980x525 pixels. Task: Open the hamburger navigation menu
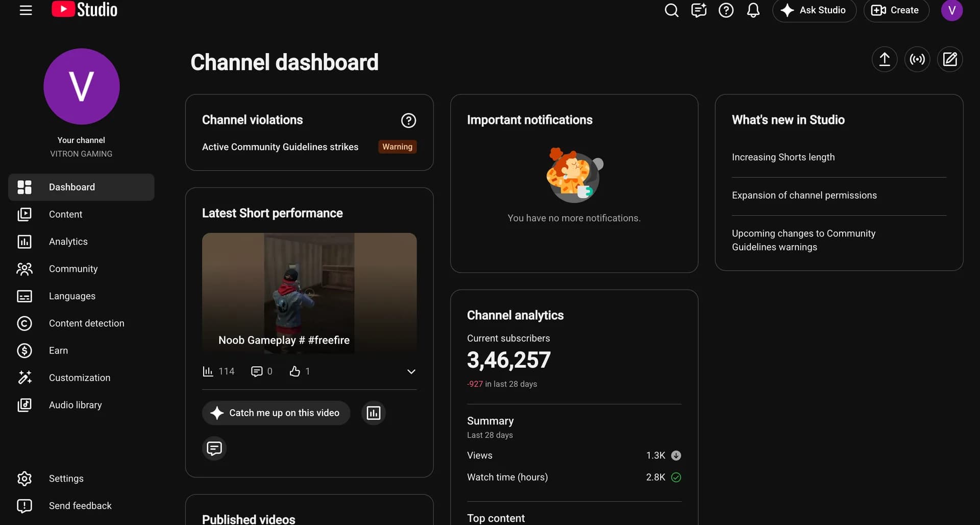[26, 10]
